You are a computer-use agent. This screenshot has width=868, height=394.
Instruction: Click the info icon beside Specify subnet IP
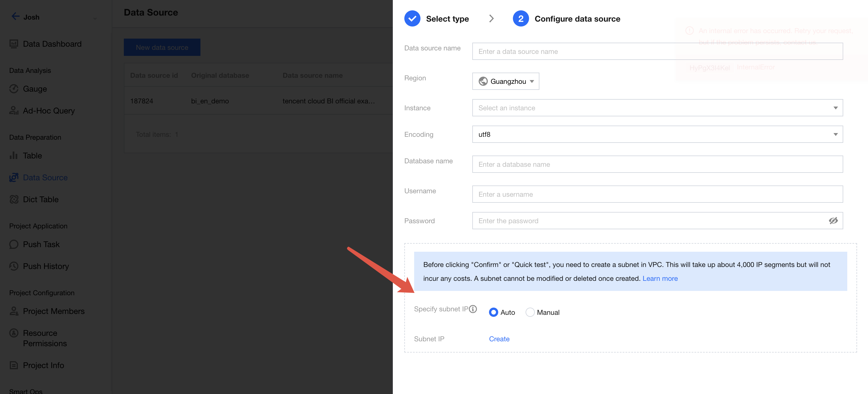click(x=473, y=309)
